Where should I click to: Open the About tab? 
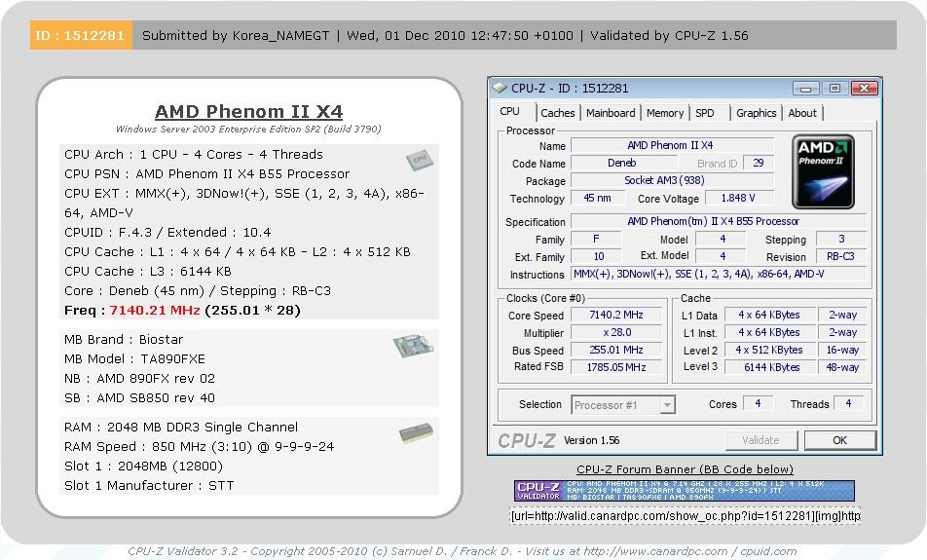pos(802,113)
